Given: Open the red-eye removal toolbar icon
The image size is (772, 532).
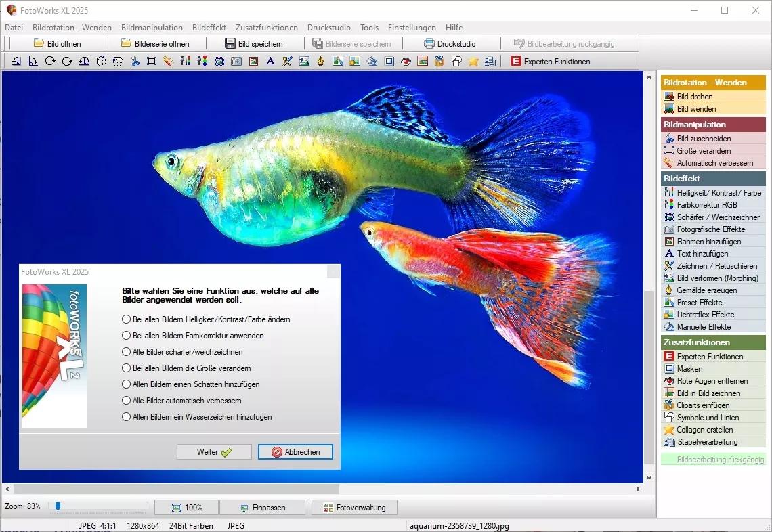Looking at the screenshot, I should [406, 62].
